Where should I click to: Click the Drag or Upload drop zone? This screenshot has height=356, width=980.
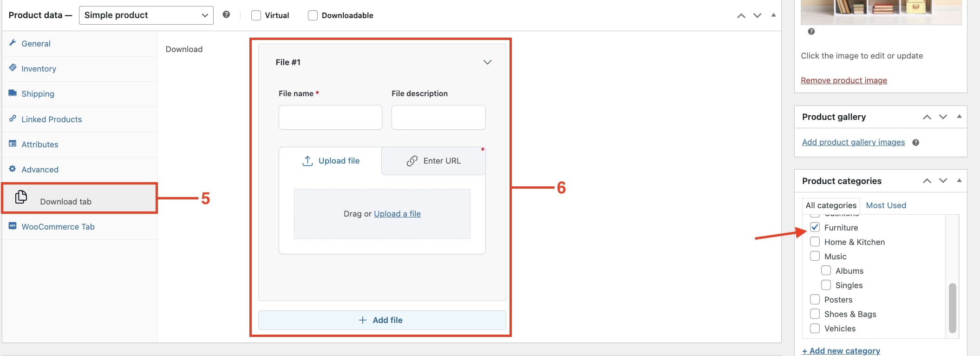pyautogui.click(x=382, y=214)
